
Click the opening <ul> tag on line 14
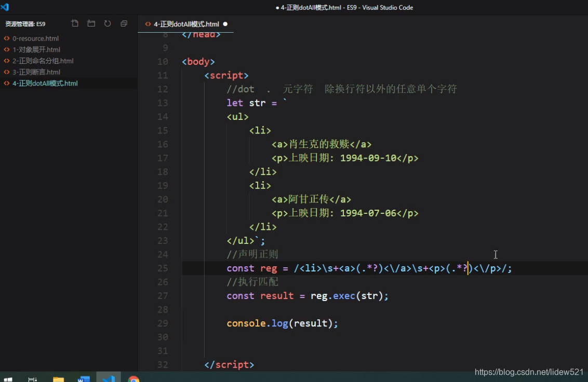click(x=237, y=117)
